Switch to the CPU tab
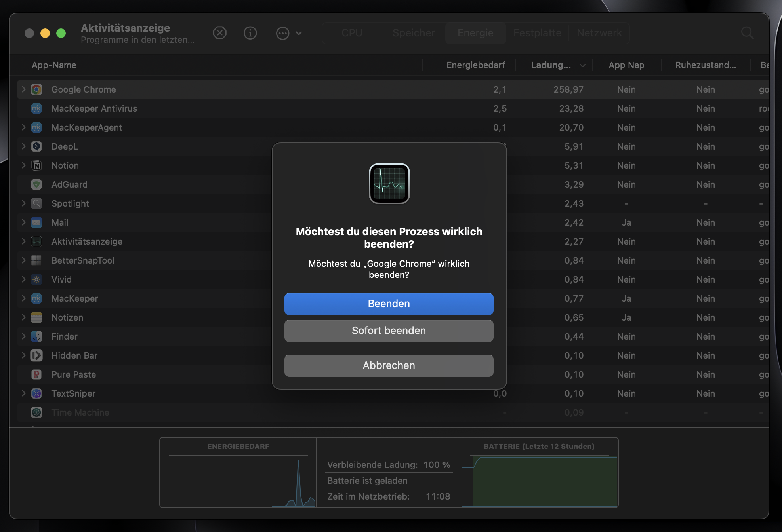The width and height of the screenshot is (782, 532). [x=352, y=33]
